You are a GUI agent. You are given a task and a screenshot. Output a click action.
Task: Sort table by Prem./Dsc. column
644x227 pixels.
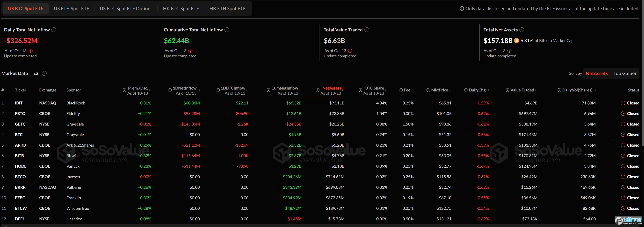point(138,88)
